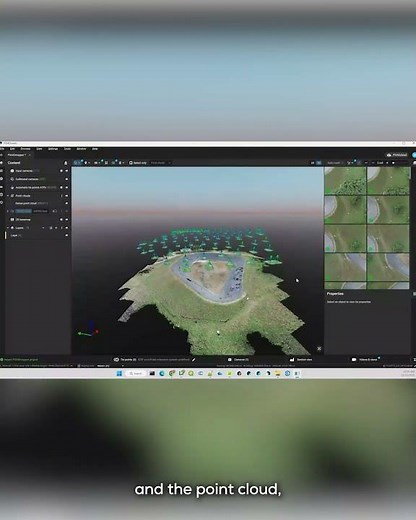This screenshot has width=416, height=520.
Task: Open the Tie points status tab
Action: coord(125,360)
